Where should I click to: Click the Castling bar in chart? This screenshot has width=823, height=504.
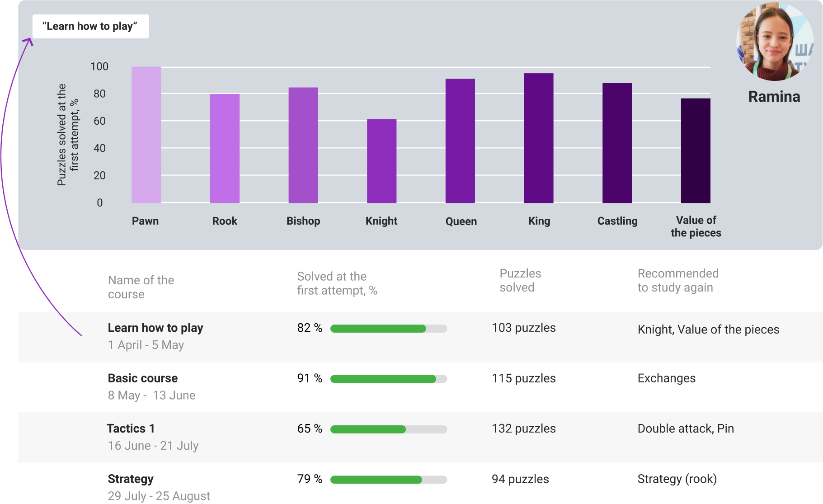617,143
